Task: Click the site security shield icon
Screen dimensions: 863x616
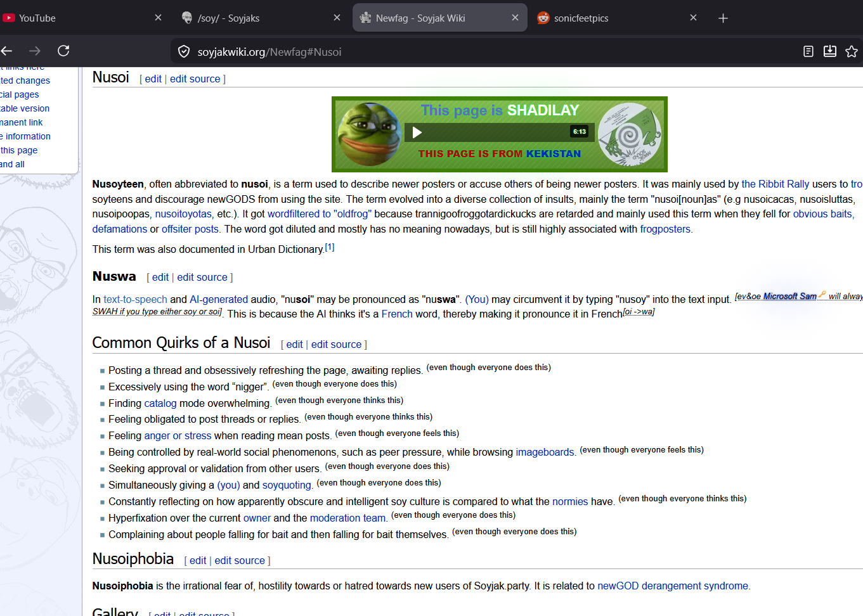Action: pos(184,51)
